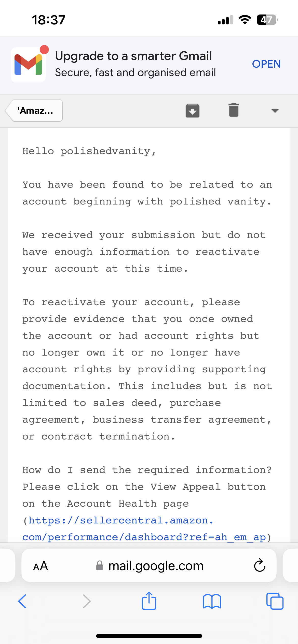This screenshot has width=298, height=644.
Task: Open sellercentral.amazon.com dashboard link
Action: 144,529
